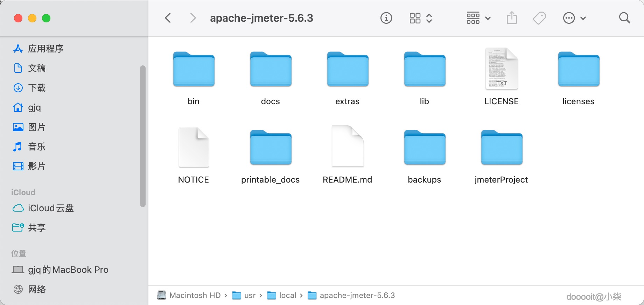Image resolution: width=644 pixels, height=305 pixels.
Task: Select the README.md file icon
Action: point(348,146)
